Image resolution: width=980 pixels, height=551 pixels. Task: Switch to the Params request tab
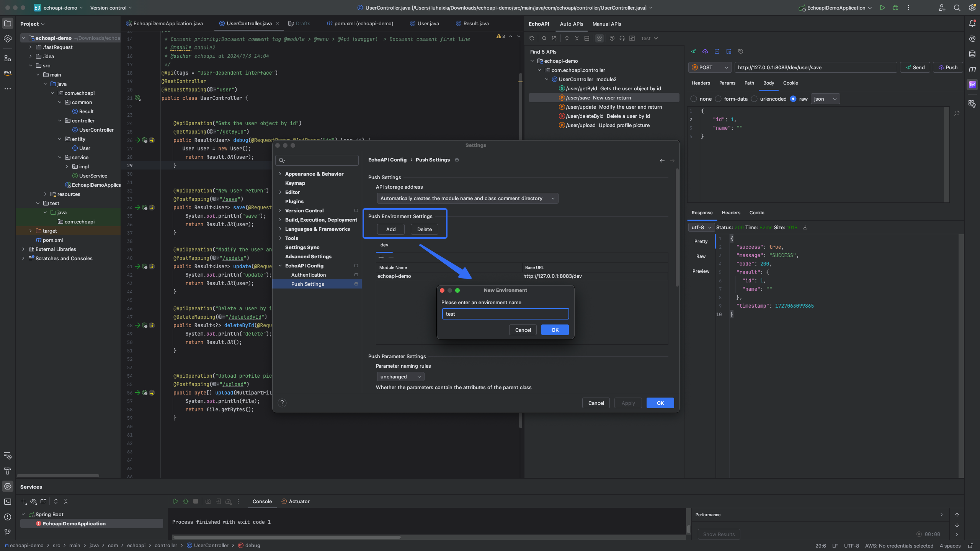point(727,83)
